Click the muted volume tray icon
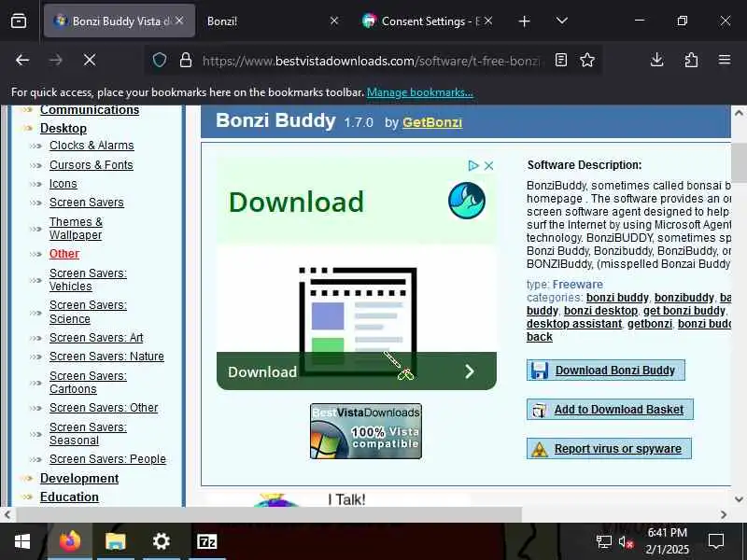 626,542
